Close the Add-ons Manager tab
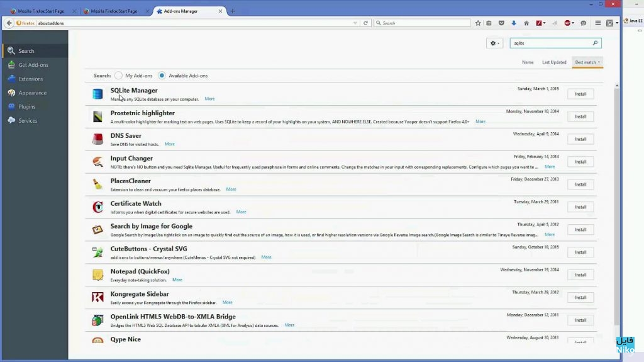This screenshot has width=644, height=362. pyautogui.click(x=220, y=11)
